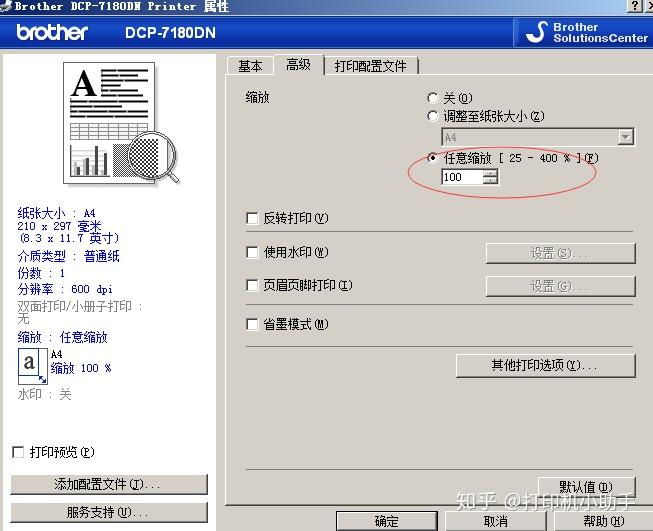Click '210 x 297 毫米' dimensions text
653x531 pixels.
[59, 226]
